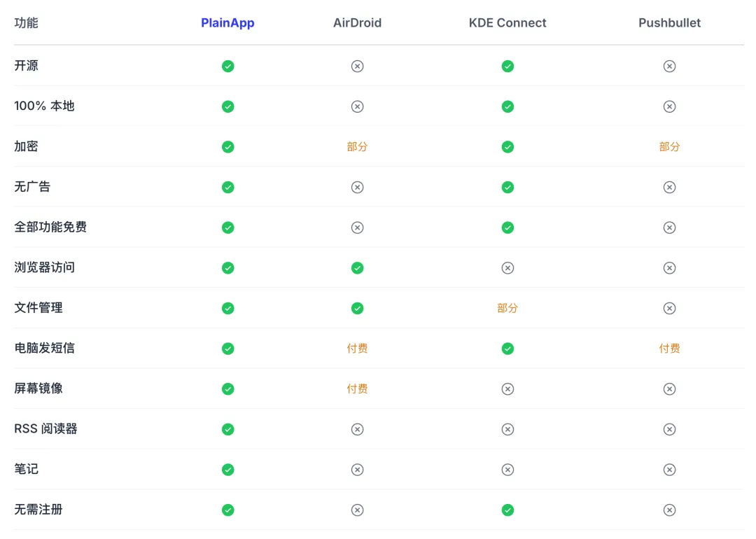Screen dimensions: 756x539
Task: Select the PlainApp column header
Action: tap(227, 23)
